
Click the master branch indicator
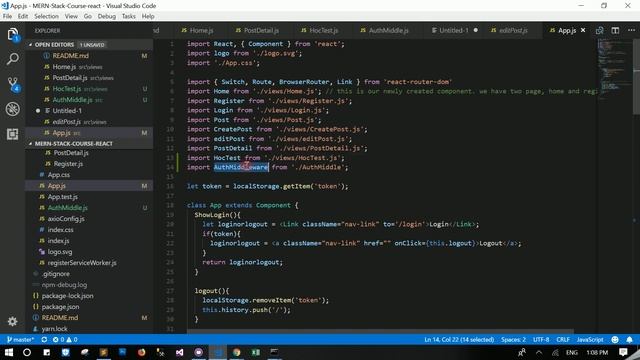click(20, 340)
